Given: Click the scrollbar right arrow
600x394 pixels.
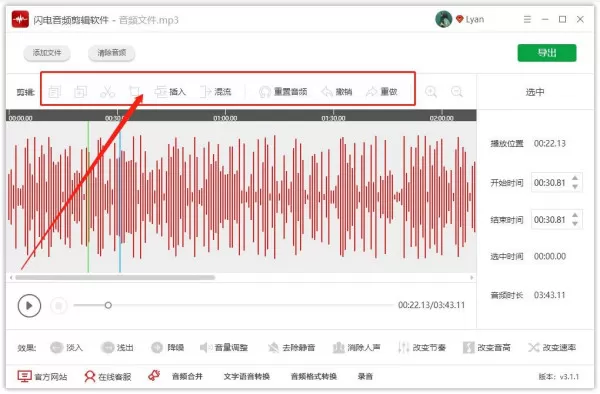Looking at the screenshot, I should (x=471, y=277).
